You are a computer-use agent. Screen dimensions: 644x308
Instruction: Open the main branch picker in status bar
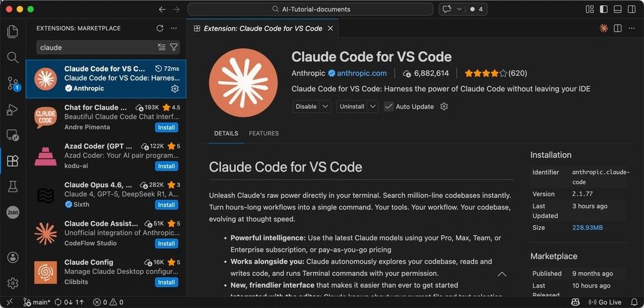(35, 302)
